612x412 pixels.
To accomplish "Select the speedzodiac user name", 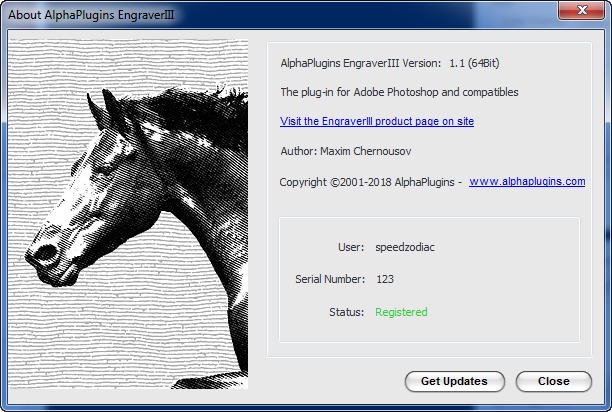I will click(x=407, y=246).
